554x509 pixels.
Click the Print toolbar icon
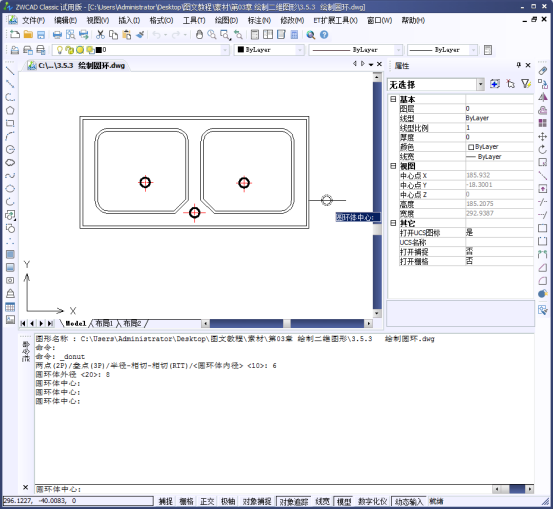pyautogui.click(x=57, y=35)
